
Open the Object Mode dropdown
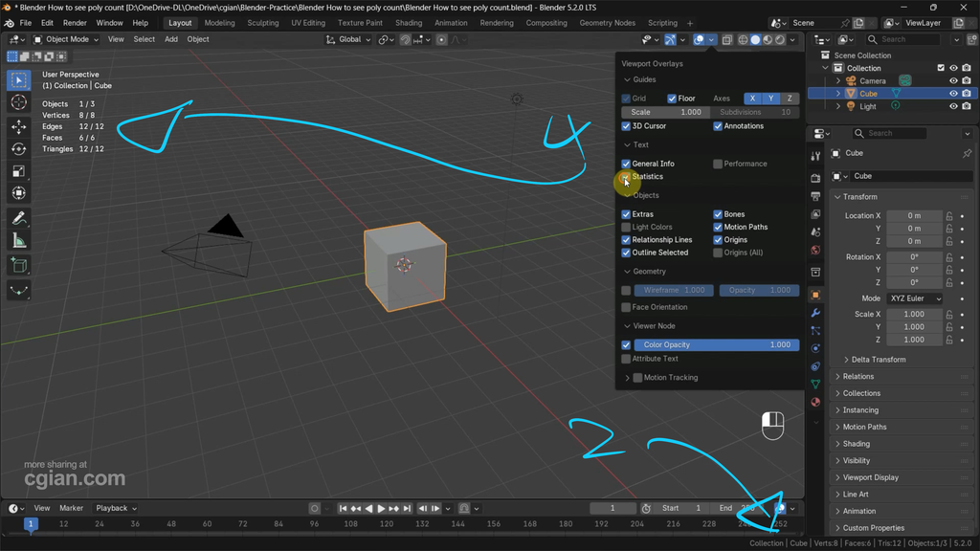click(x=66, y=39)
